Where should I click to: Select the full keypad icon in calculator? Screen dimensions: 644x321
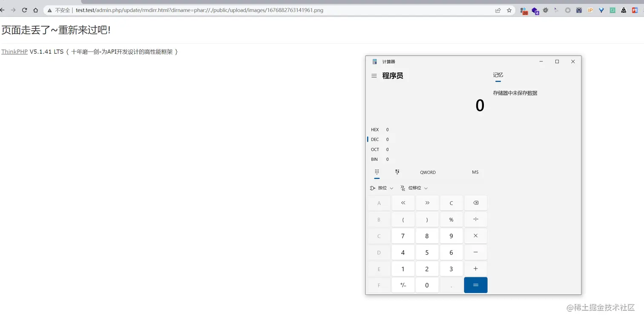click(x=377, y=172)
